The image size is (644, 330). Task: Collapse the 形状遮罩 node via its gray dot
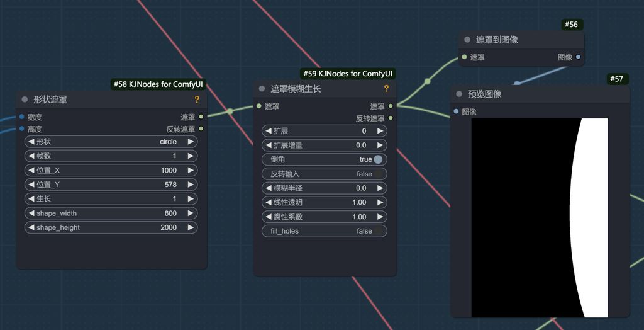[25, 100]
